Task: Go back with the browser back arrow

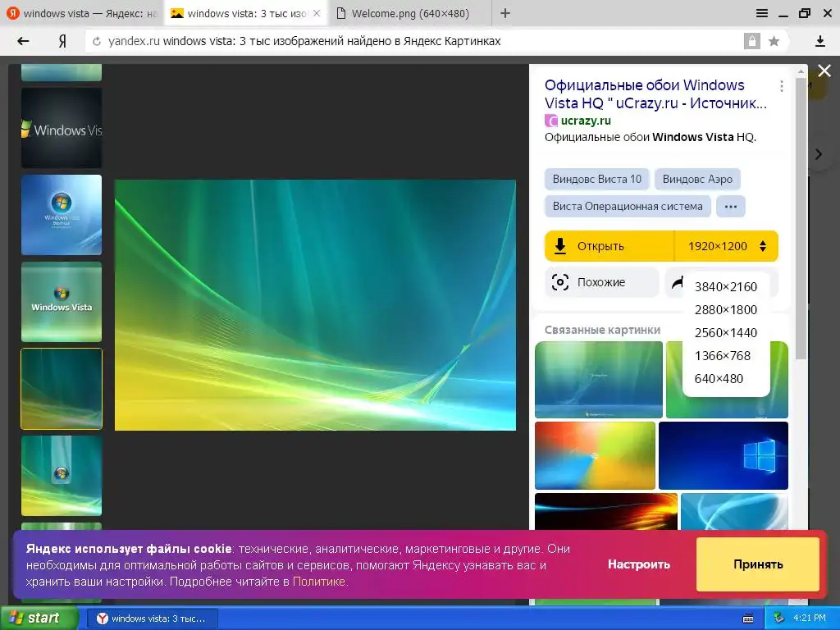Action: pyautogui.click(x=23, y=41)
